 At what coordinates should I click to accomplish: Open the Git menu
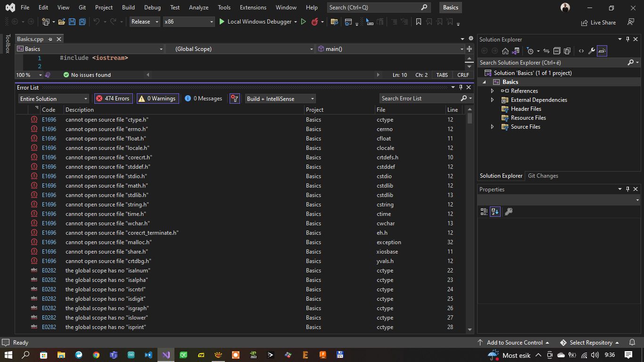(82, 7)
